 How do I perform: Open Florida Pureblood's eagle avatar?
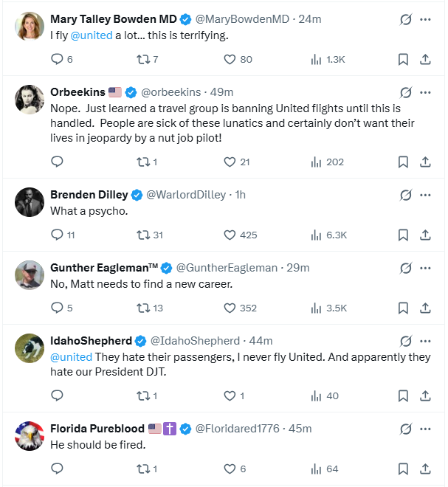click(x=30, y=436)
